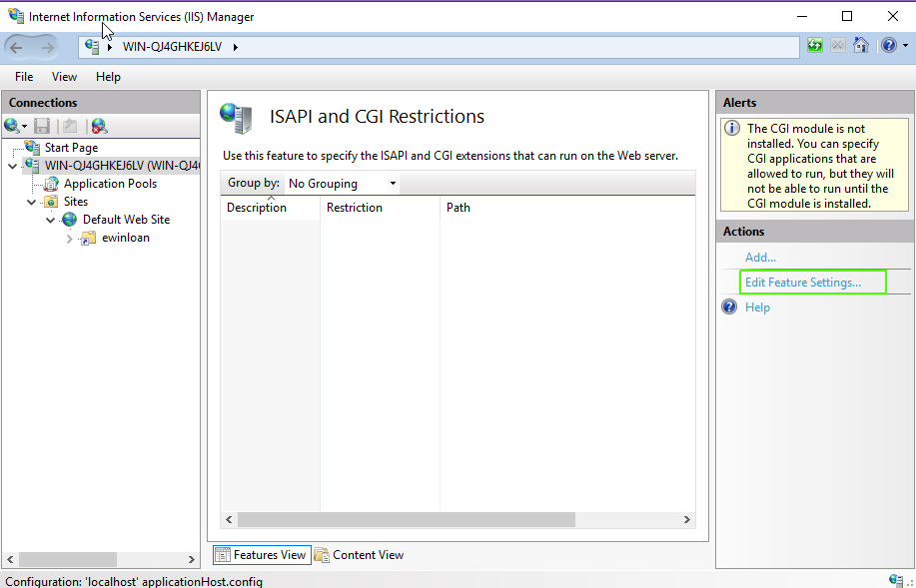Open the toolbar Help dropdown arrow
Screen dimensions: 916x588
pyautogui.click(x=905, y=46)
